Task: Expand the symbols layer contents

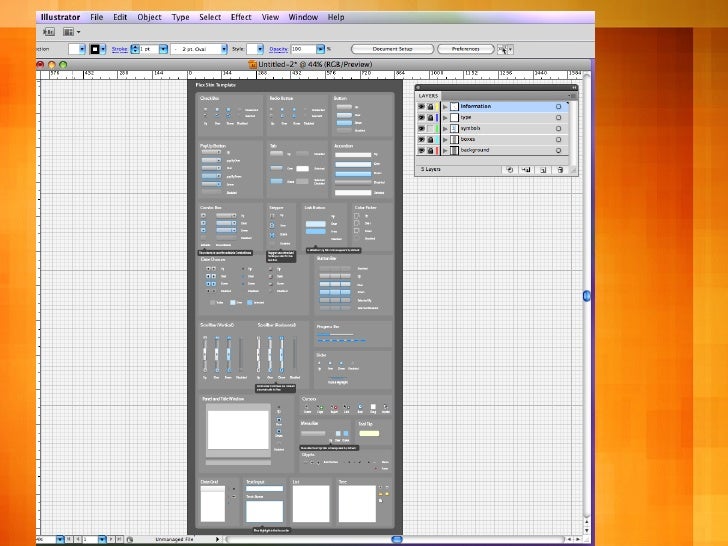Action: tap(444, 128)
